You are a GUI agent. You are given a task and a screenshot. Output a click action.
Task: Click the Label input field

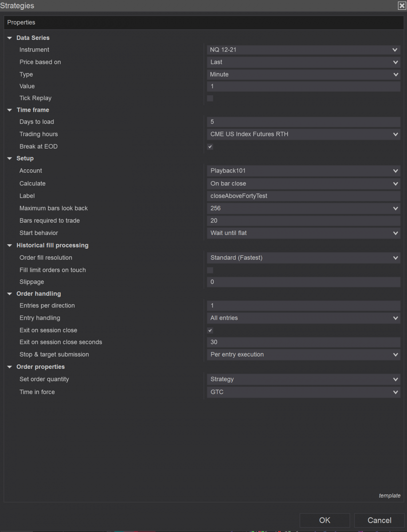point(303,196)
